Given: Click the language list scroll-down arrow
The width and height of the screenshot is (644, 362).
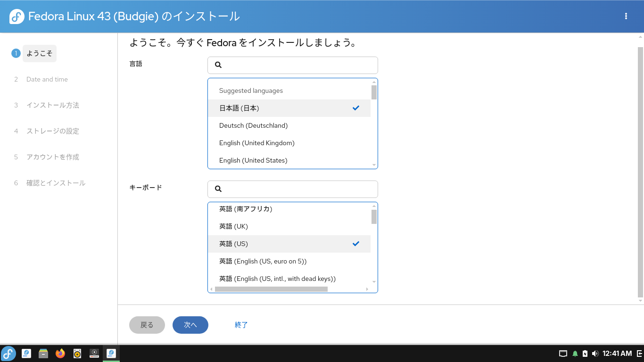Looking at the screenshot, I should [374, 165].
